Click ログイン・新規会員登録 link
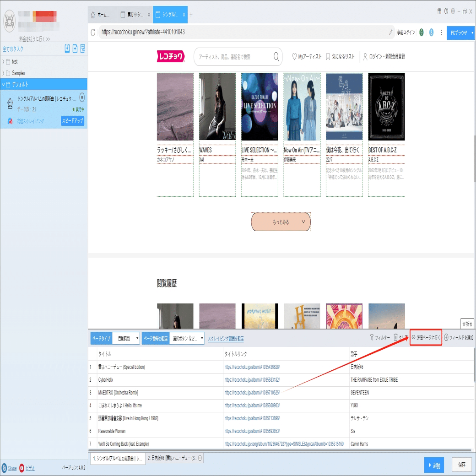 (x=384, y=57)
